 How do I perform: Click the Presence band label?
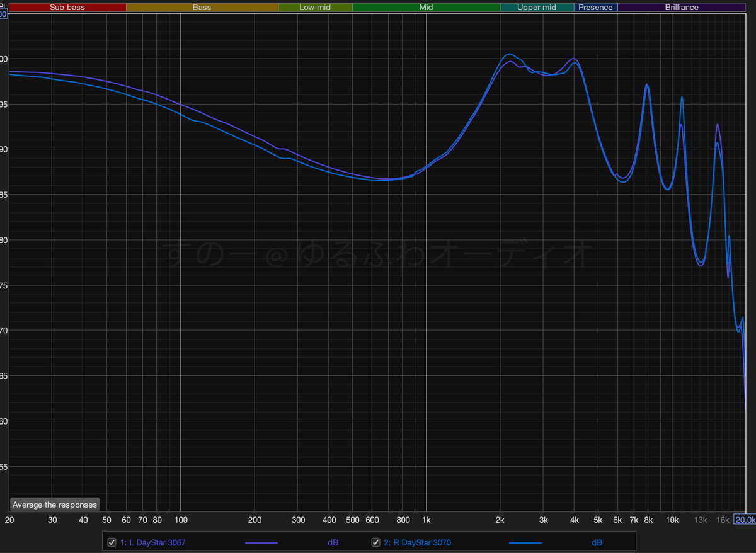pyautogui.click(x=595, y=8)
